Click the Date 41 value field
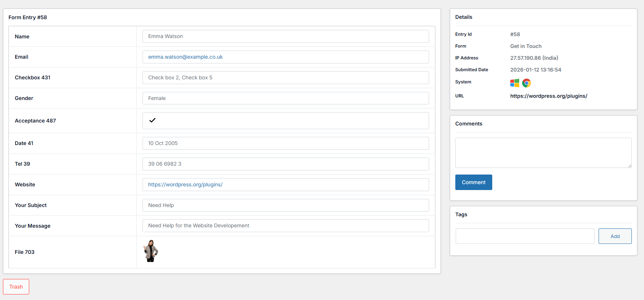Image resolution: width=644 pixels, height=300 pixels. [x=285, y=143]
